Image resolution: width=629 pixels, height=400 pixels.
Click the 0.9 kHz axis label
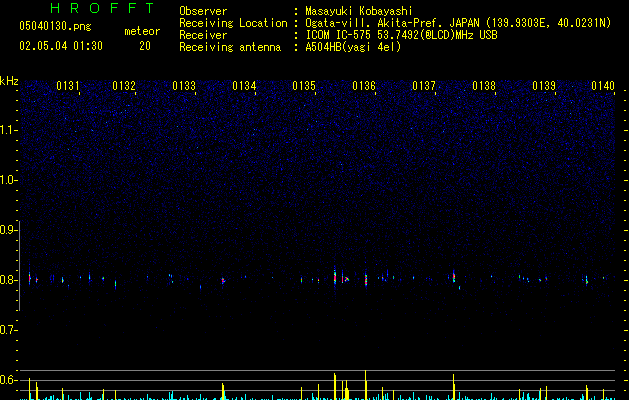pos(8,230)
